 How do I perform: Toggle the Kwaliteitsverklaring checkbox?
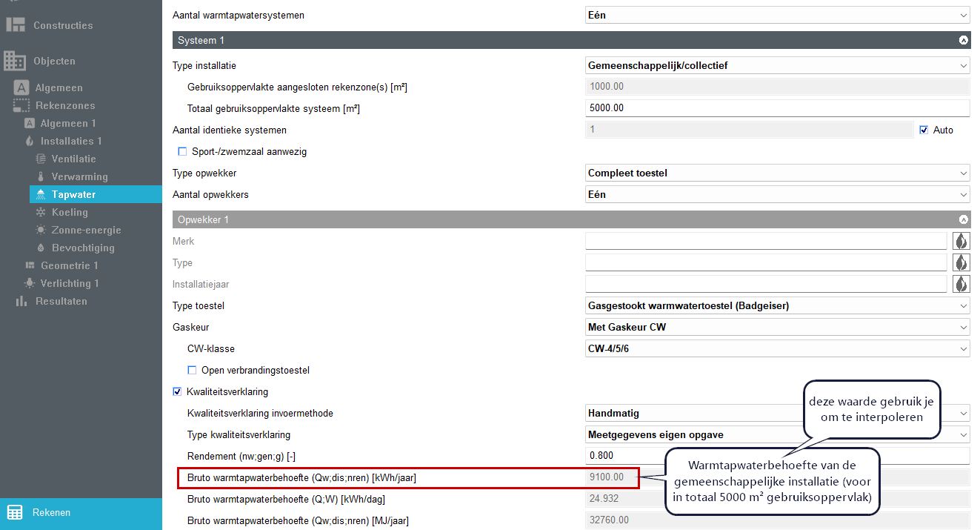[x=177, y=391]
